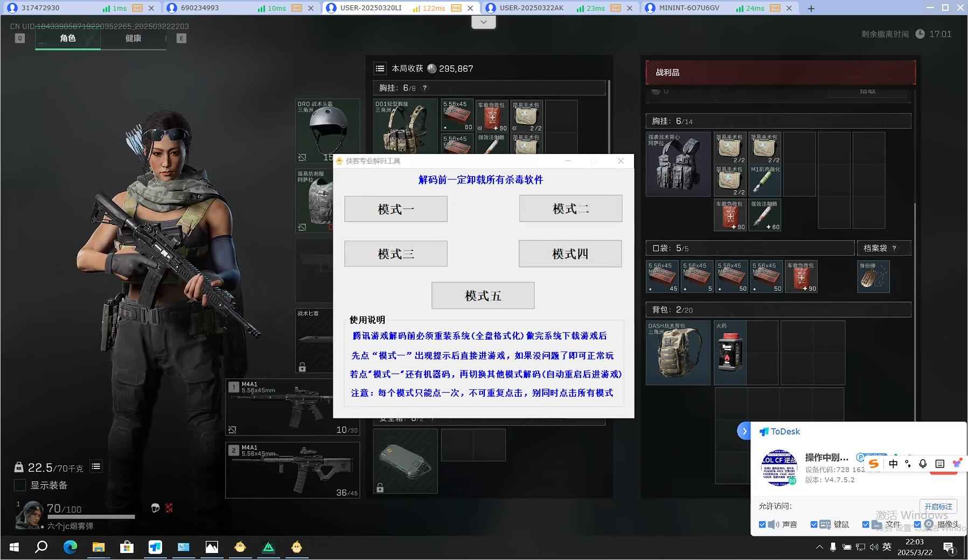Switch to the 健康 tab
Screen dimensions: 968x560
click(x=133, y=38)
